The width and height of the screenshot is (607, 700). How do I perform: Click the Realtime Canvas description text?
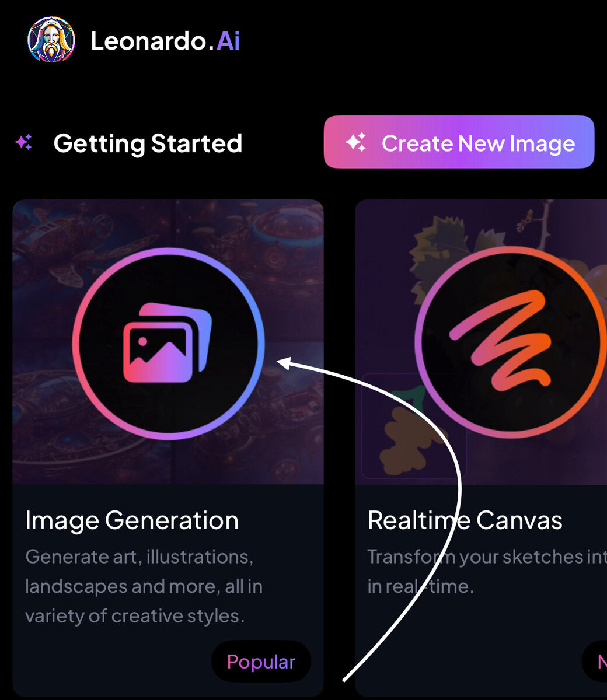[x=487, y=571]
